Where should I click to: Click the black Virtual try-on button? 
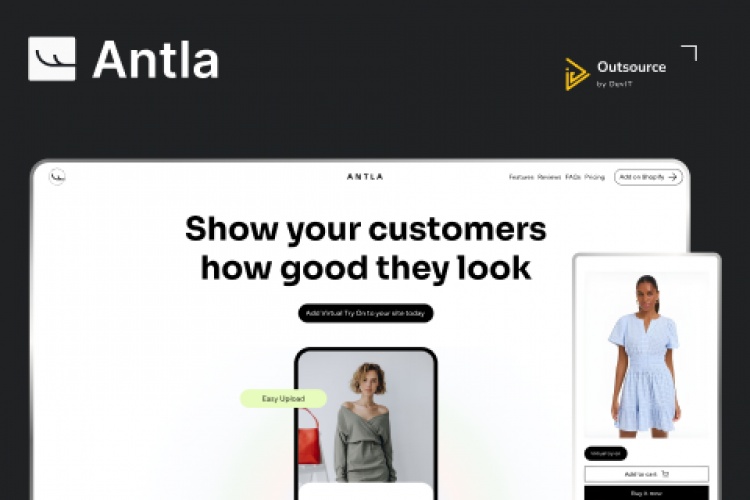pyautogui.click(x=606, y=453)
